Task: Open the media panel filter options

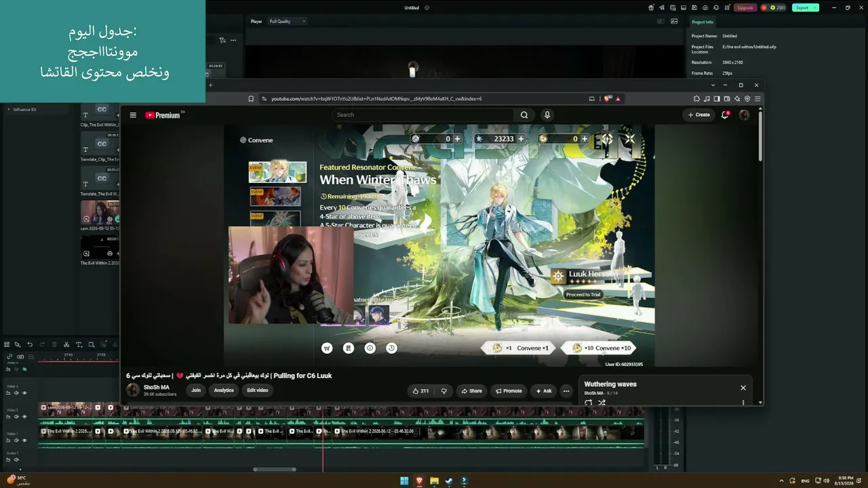Action: click(x=222, y=41)
